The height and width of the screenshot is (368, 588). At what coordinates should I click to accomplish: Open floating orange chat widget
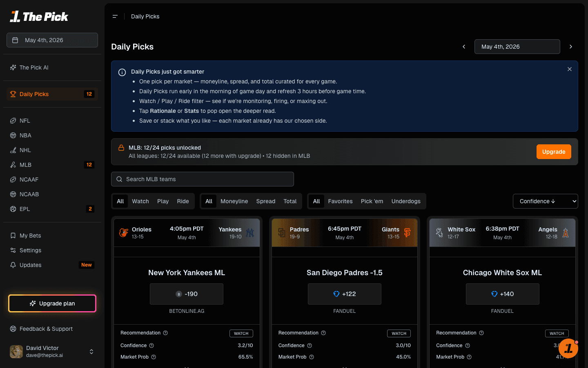[568, 348]
